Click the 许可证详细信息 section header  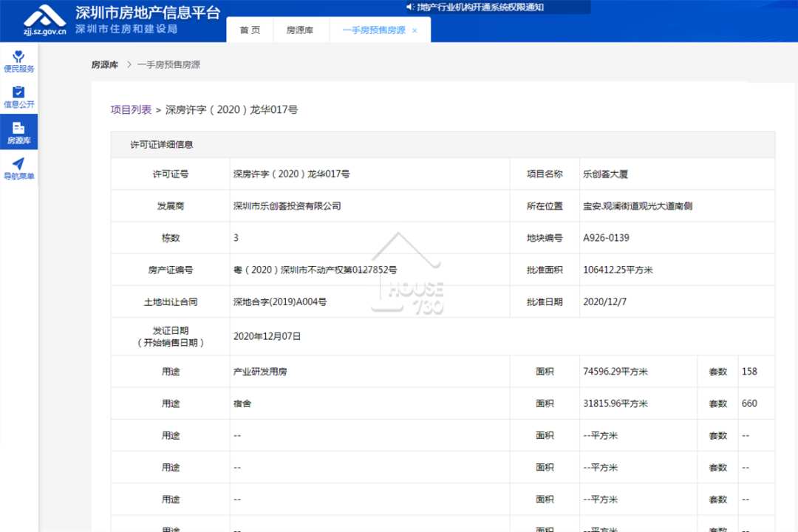click(x=443, y=145)
